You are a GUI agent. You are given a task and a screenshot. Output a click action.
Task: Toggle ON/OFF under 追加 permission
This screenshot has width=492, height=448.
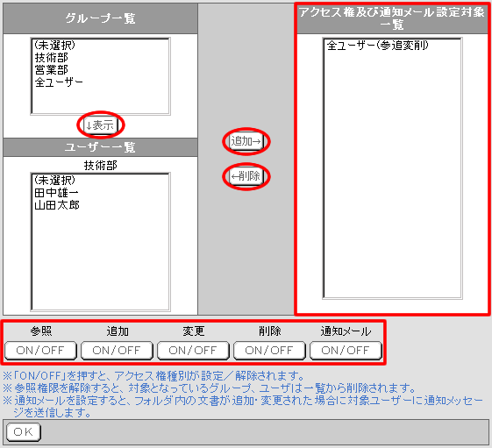(x=117, y=350)
